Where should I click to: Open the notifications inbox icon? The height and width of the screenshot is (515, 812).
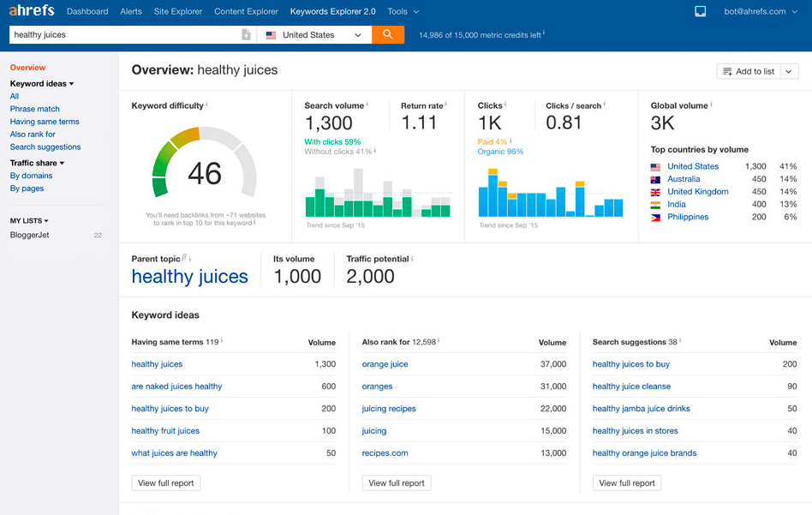point(700,12)
